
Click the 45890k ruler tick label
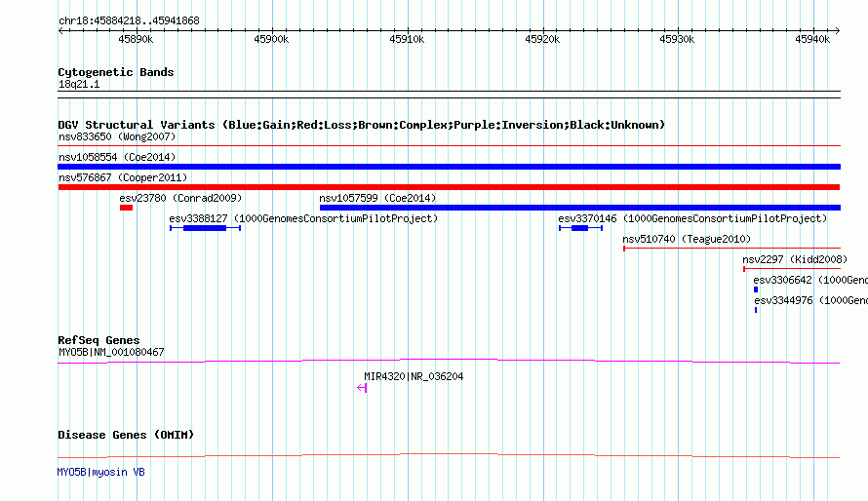click(136, 39)
